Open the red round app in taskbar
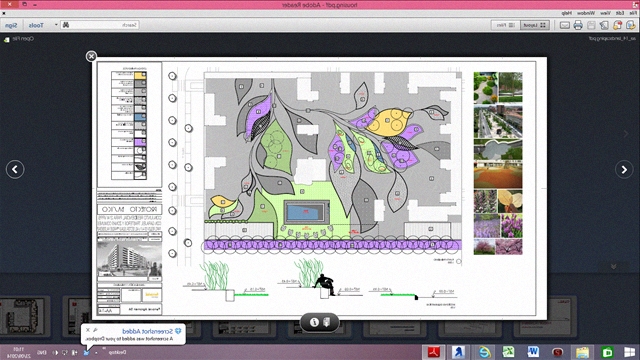Image resolution: width=640 pixels, height=360 pixels. click(558, 352)
